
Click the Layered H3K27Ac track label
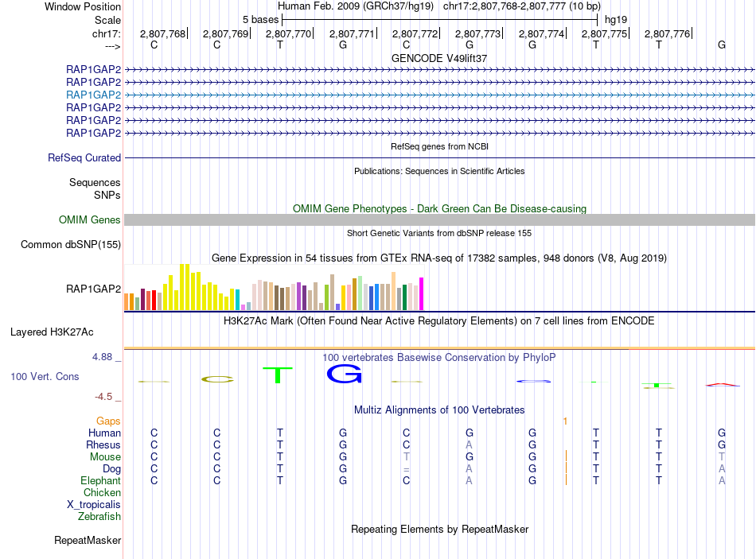(52, 332)
